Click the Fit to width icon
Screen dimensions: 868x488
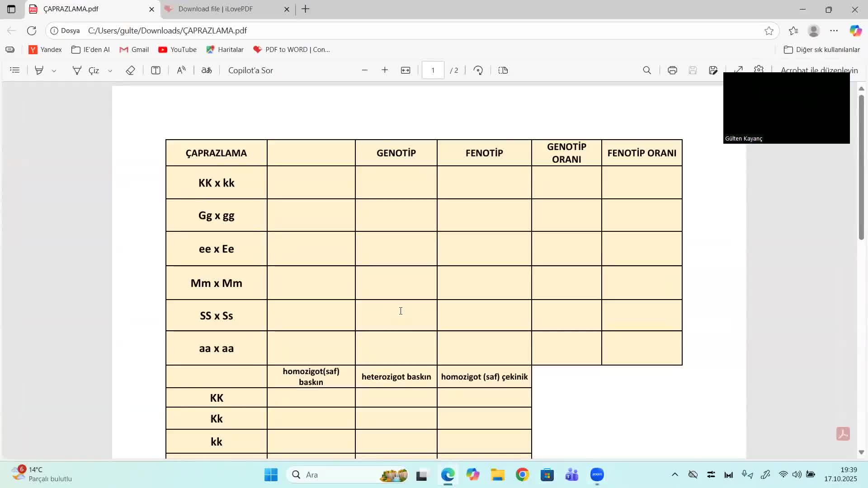pyautogui.click(x=406, y=70)
